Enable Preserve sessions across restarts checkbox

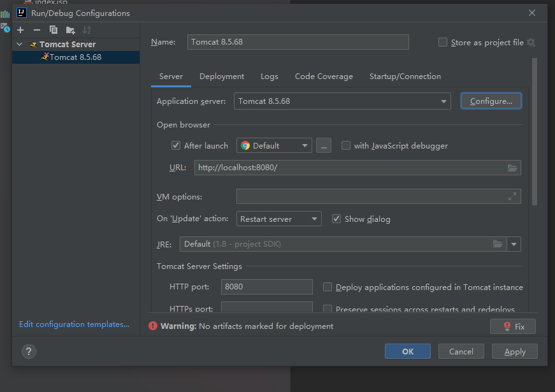328,309
